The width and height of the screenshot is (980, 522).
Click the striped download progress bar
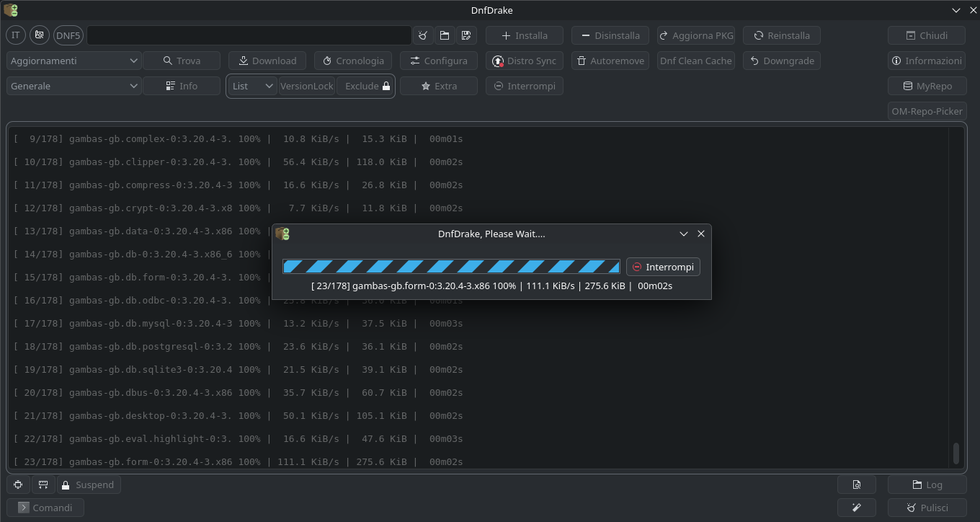(x=451, y=267)
